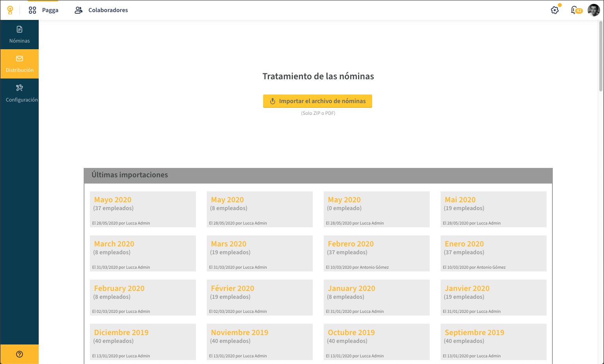This screenshot has height=364, width=604.
Task: Select the Distribución sidebar section
Action: (20, 64)
